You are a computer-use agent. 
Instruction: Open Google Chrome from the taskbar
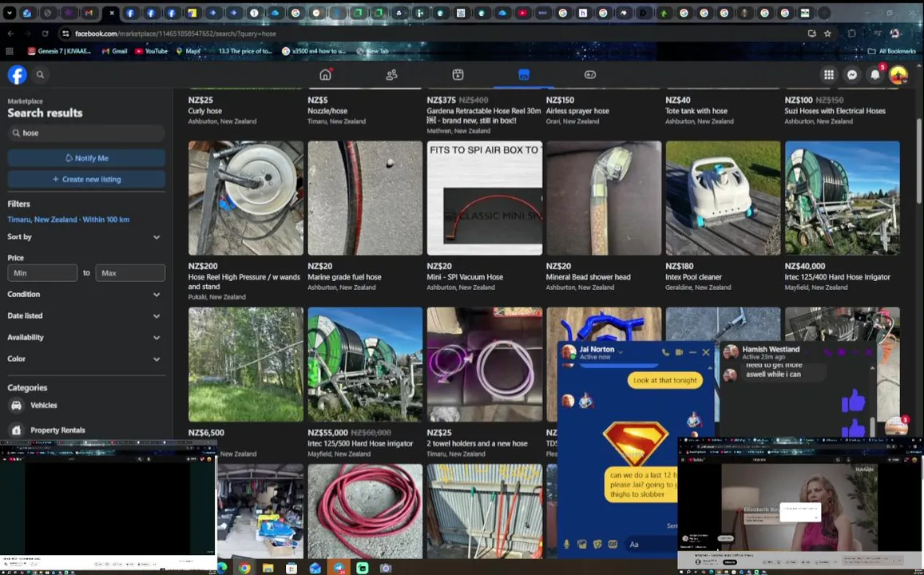tap(244, 568)
